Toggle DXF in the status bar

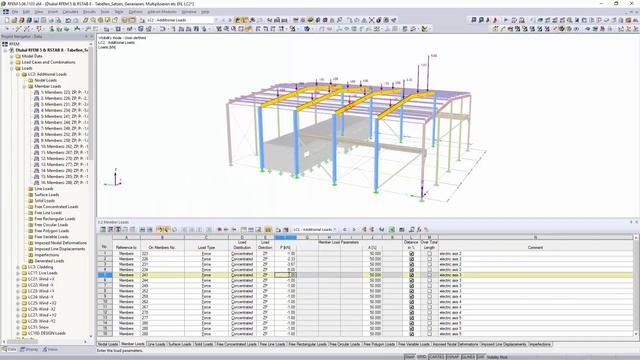[480, 357]
